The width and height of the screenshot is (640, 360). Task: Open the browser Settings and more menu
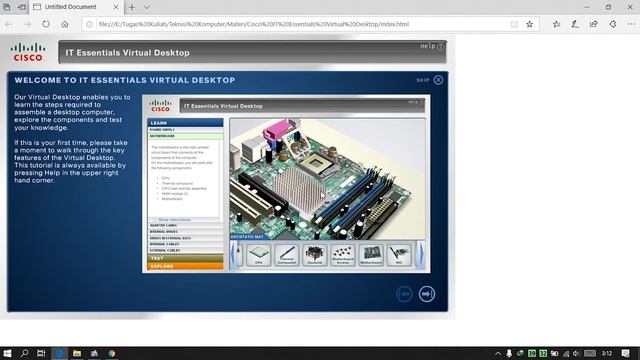(x=631, y=24)
